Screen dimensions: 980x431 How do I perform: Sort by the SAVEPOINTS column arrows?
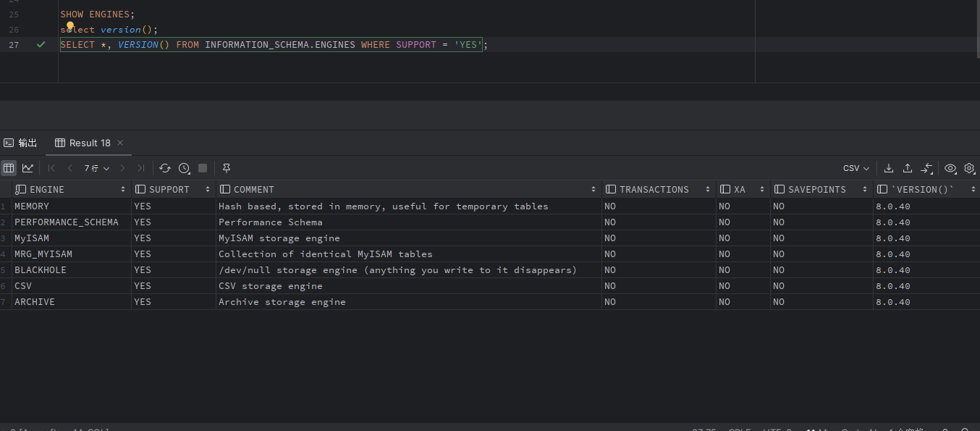[x=865, y=190]
